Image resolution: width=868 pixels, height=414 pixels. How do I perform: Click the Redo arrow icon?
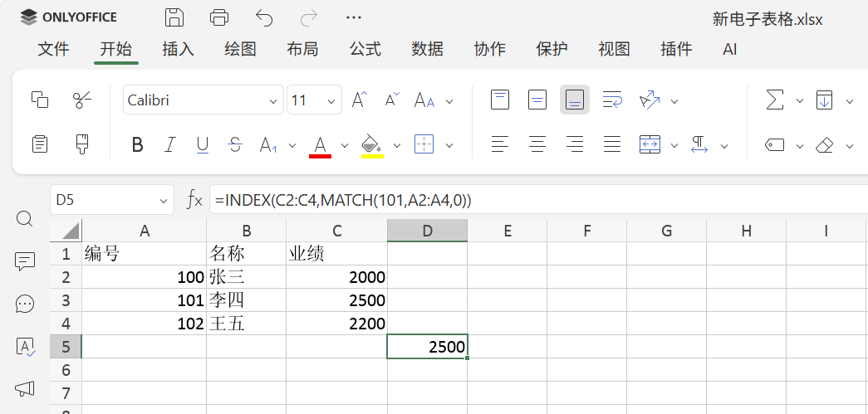309,18
